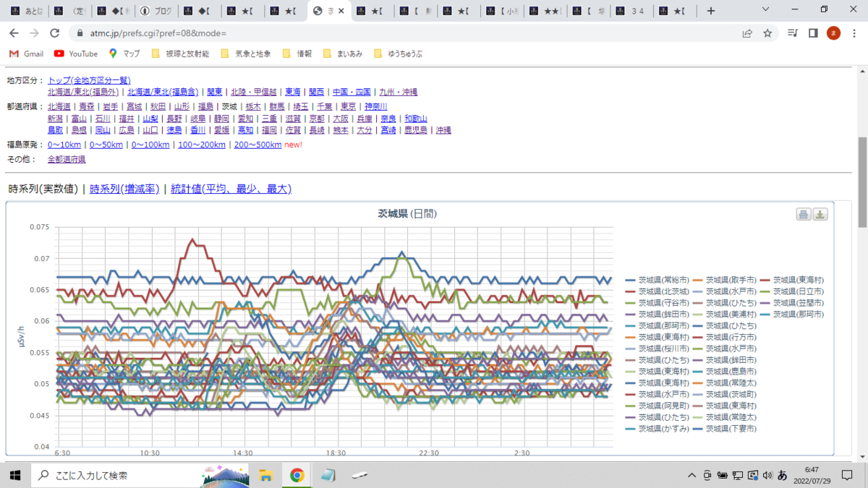
Task: Click the blue 常総市 legend color line
Action: [x=630, y=280]
